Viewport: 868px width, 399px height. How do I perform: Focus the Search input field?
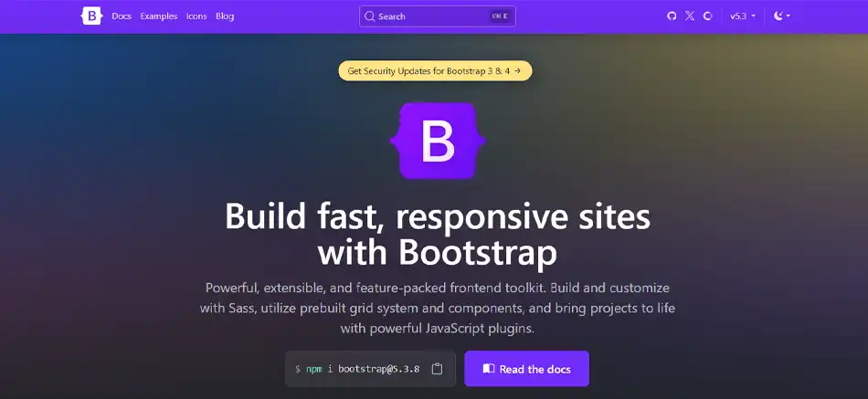coord(438,16)
